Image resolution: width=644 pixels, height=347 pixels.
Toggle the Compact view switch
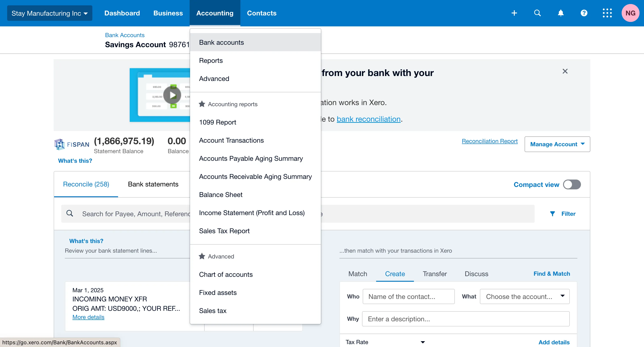tap(572, 184)
